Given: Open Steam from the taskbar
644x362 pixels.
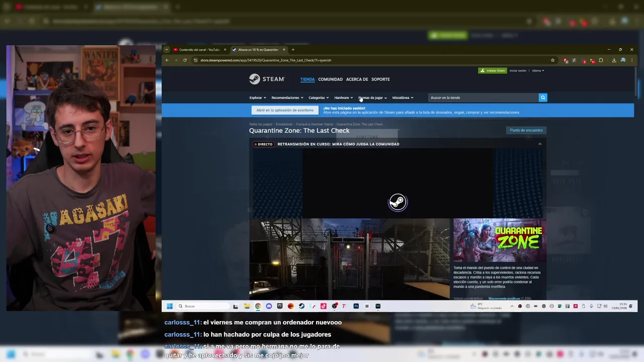Looking at the screenshot, I should (301, 306).
